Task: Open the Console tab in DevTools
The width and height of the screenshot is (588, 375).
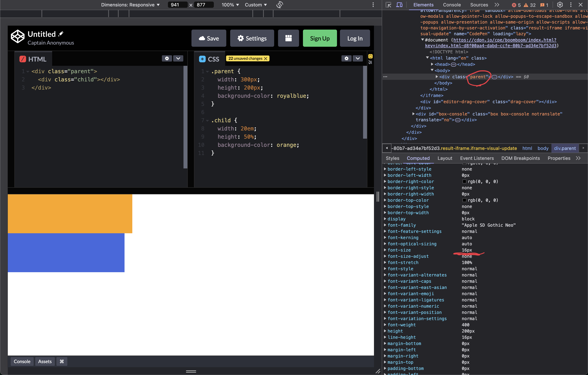Action: tap(452, 5)
